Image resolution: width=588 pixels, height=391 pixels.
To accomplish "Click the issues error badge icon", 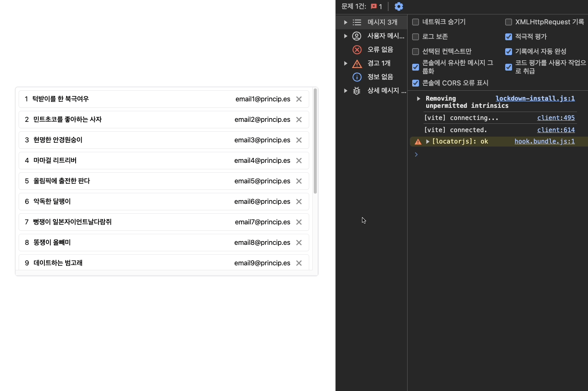I will point(374,6).
